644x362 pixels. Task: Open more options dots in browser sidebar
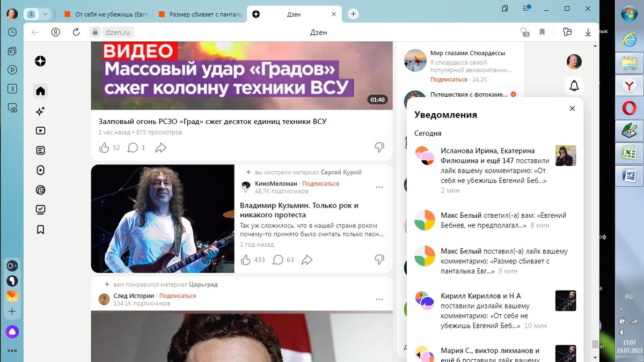[x=12, y=351]
